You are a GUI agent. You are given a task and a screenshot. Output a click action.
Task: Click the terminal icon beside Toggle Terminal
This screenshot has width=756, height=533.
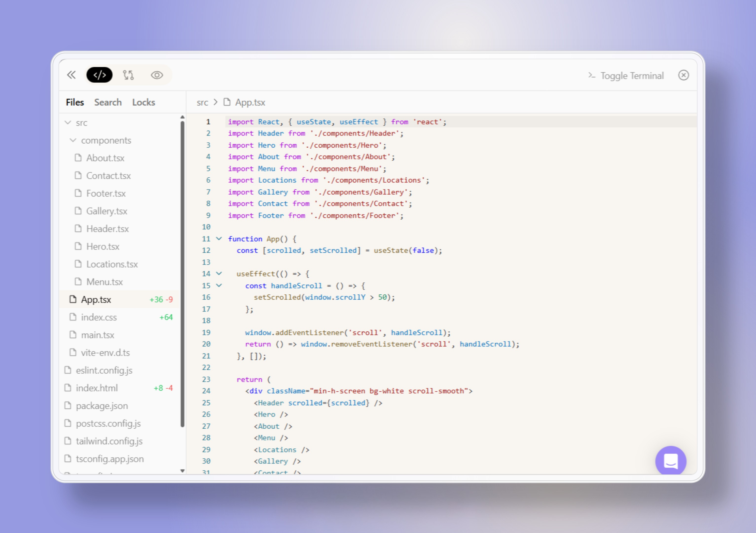point(591,76)
